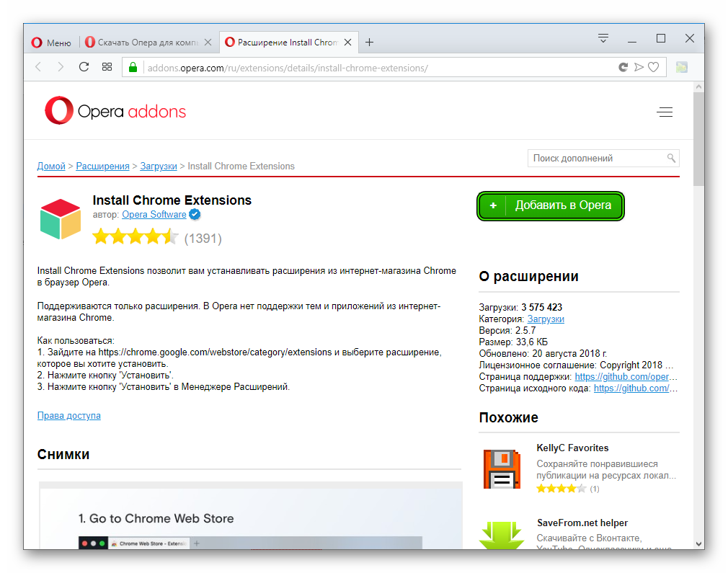Image resolution: width=728 pixels, height=573 pixels.
Task: Click the size value 33,6 КБ
Action: 532,342
